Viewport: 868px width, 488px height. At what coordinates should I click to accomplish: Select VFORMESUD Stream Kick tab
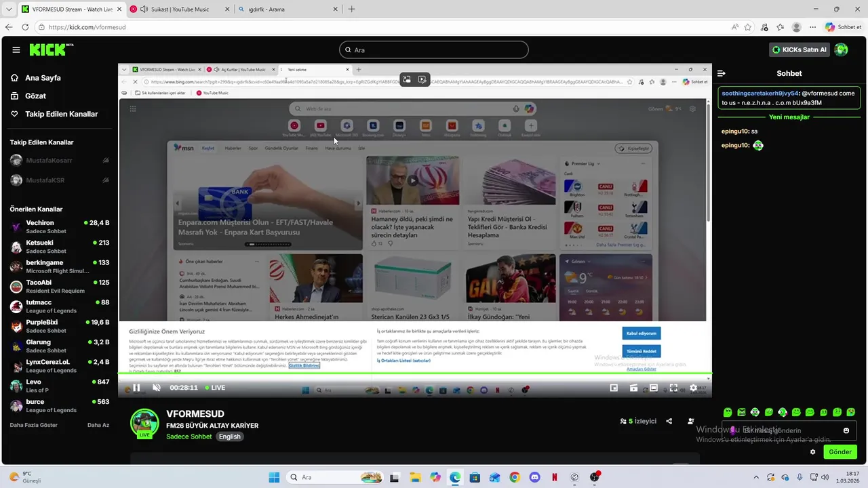(71, 9)
